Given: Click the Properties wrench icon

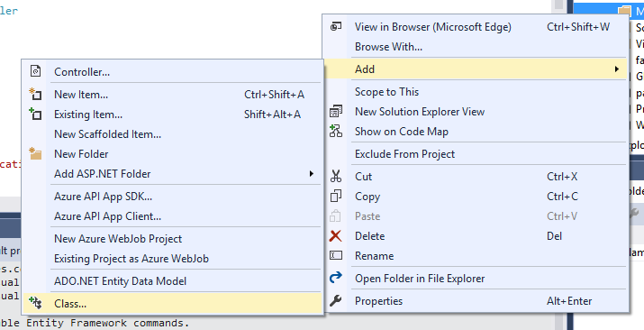Looking at the screenshot, I should click(x=336, y=301).
